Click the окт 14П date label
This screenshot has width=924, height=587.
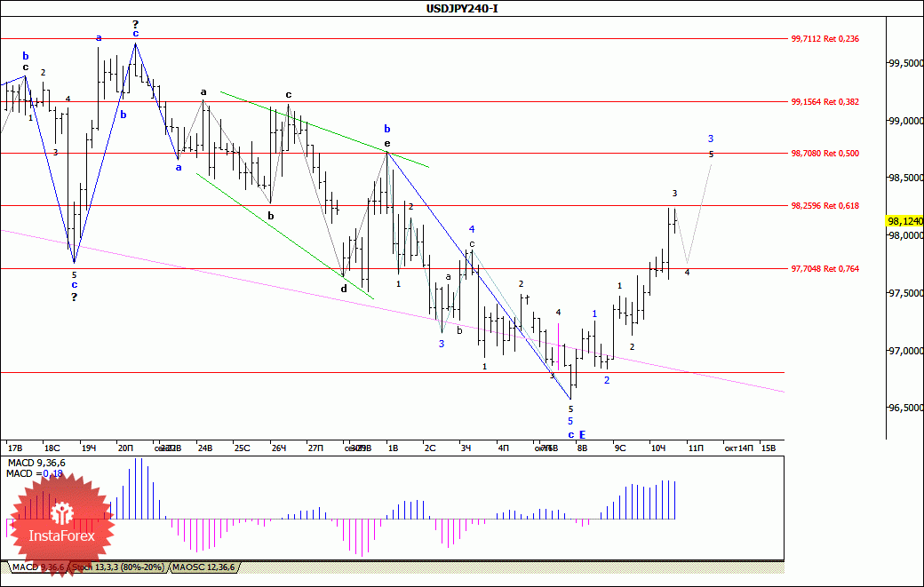pos(738,448)
